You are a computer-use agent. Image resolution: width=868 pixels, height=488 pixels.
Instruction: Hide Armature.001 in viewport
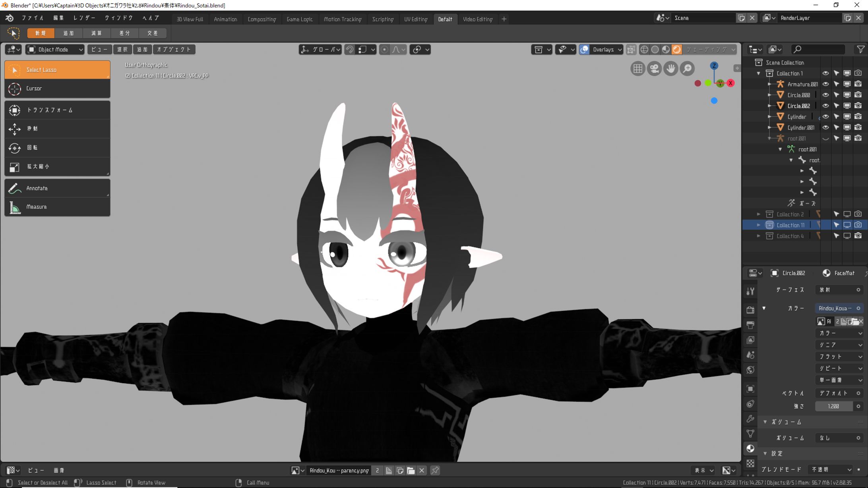click(x=825, y=84)
